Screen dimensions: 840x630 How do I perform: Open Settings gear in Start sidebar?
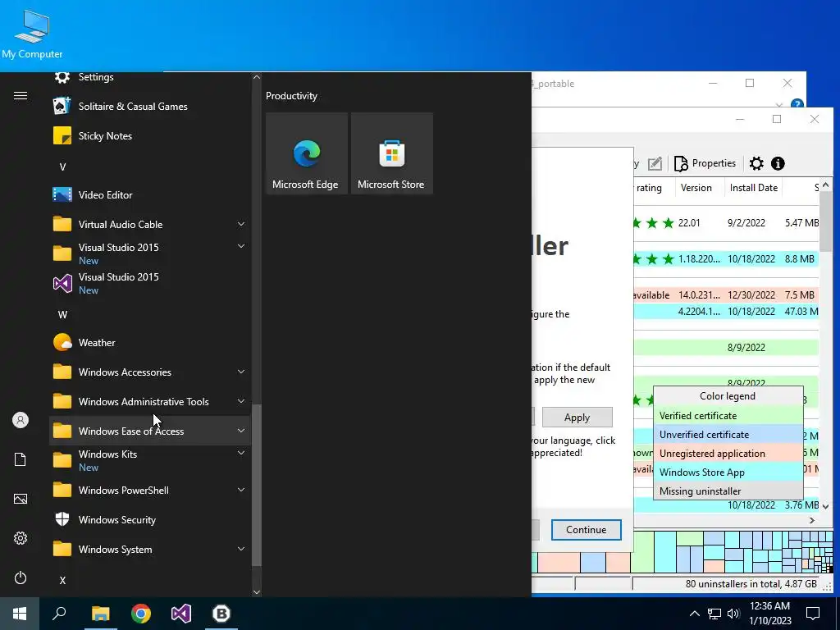pyautogui.click(x=21, y=538)
